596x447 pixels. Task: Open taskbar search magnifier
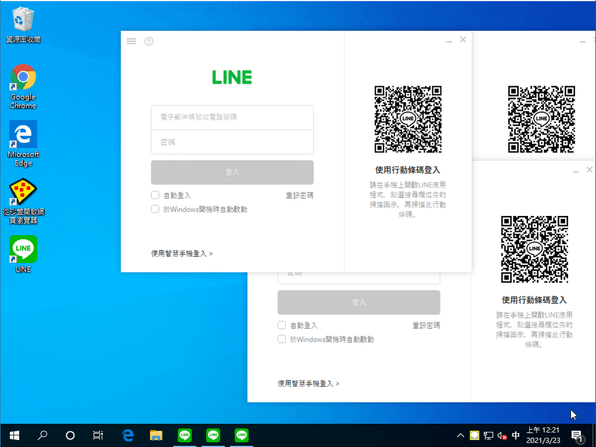coord(42,435)
